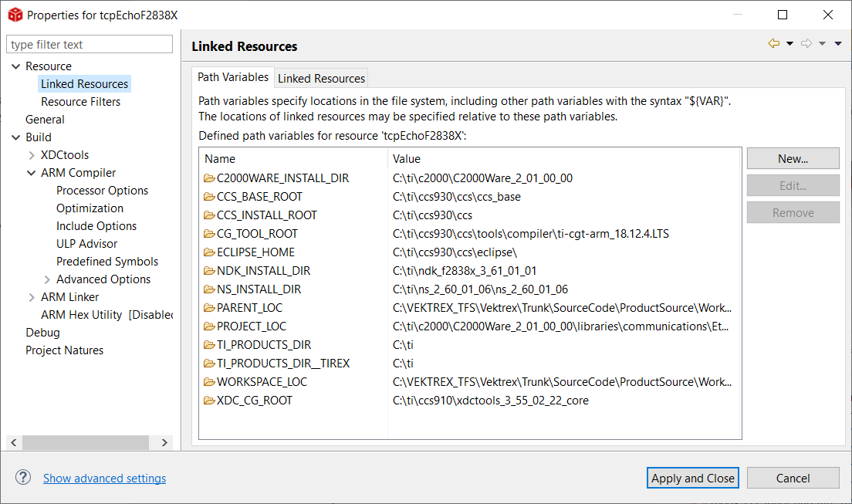This screenshot has width=852, height=504.
Task: Focus the type filter text field
Action: [x=90, y=45]
